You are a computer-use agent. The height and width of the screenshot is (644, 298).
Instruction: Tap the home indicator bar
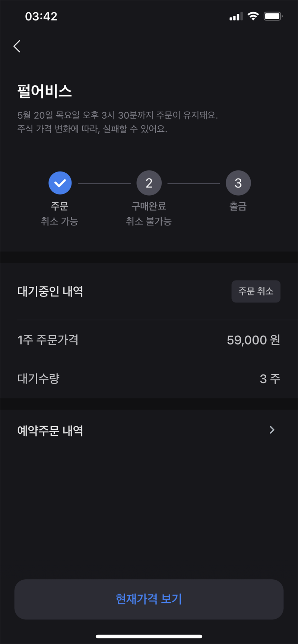pos(149,636)
